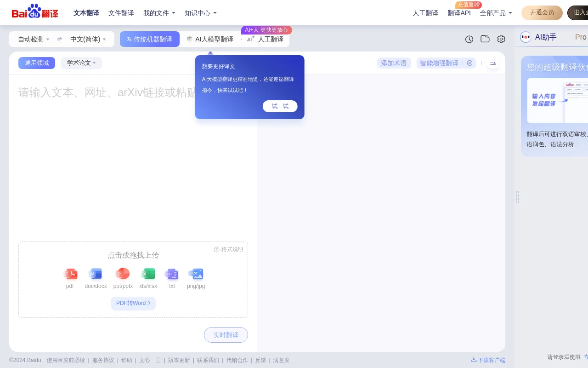Click the 智能增强翻译 settings circle icon
This screenshot has height=368, width=588.
point(469,63)
